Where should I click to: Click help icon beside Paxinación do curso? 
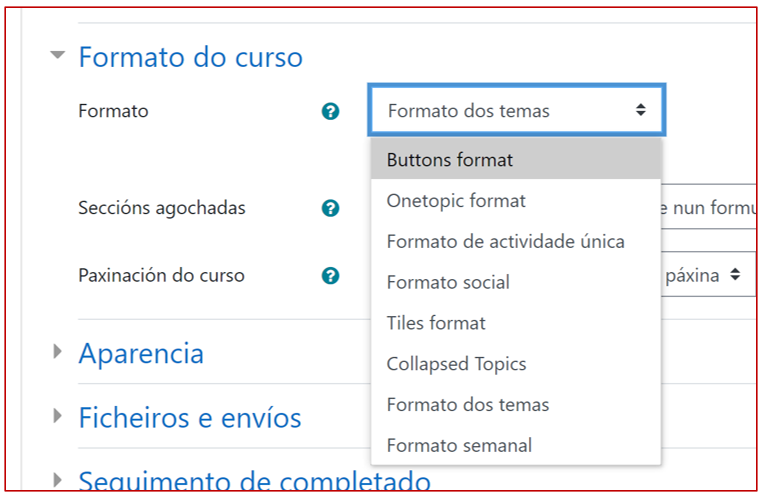click(331, 276)
